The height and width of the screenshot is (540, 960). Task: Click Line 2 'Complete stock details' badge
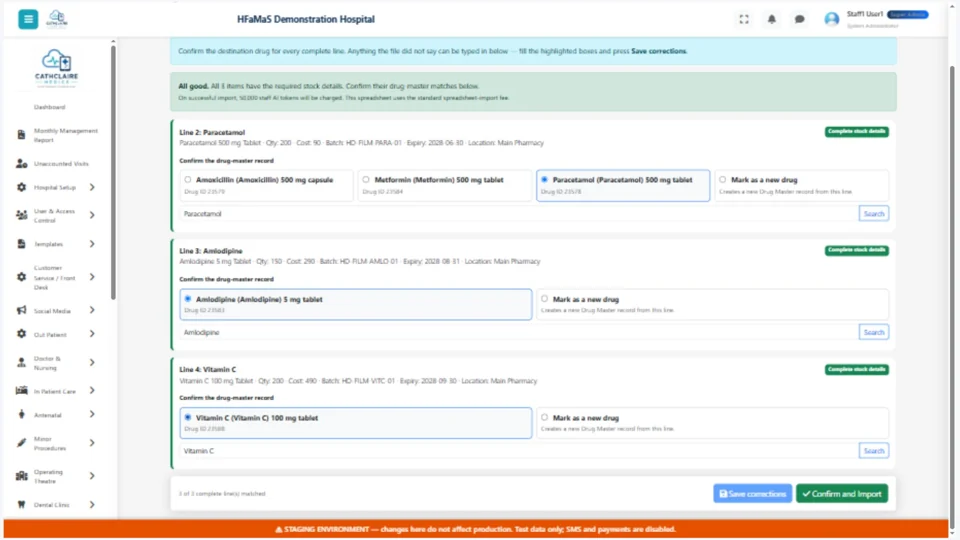click(856, 132)
